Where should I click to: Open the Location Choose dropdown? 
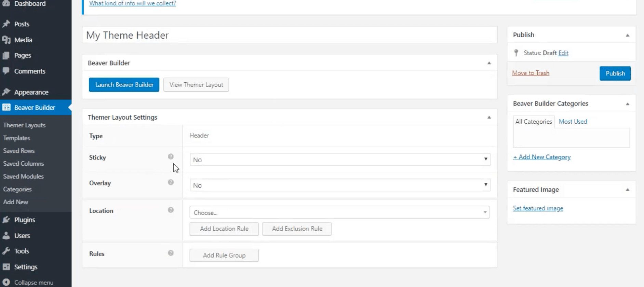click(339, 212)
